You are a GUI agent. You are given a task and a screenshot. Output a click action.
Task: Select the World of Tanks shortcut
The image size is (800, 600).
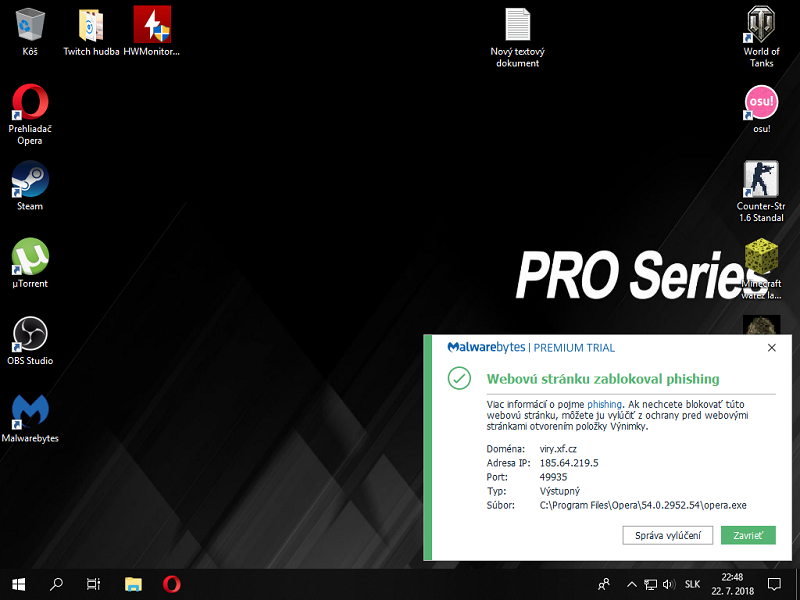761,37
